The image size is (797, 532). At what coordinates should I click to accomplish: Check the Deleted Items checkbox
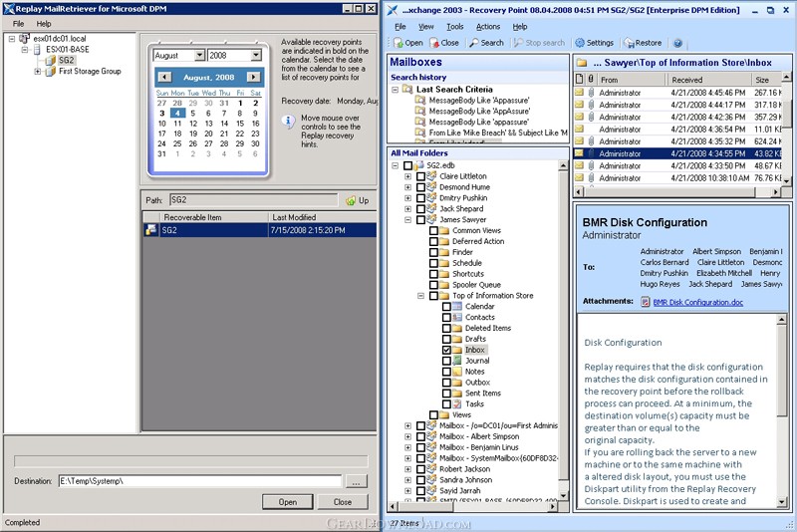(446, 328)
